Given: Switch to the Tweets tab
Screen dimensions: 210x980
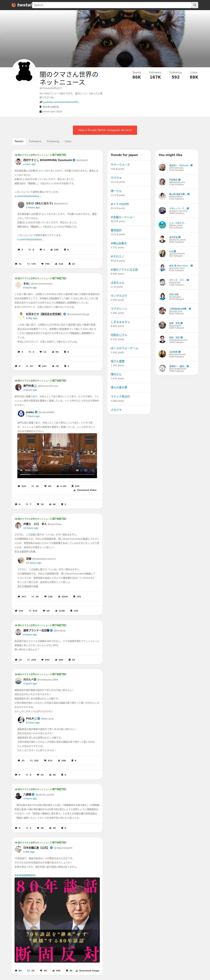Looking at the screenshot, I should point(19,141).
